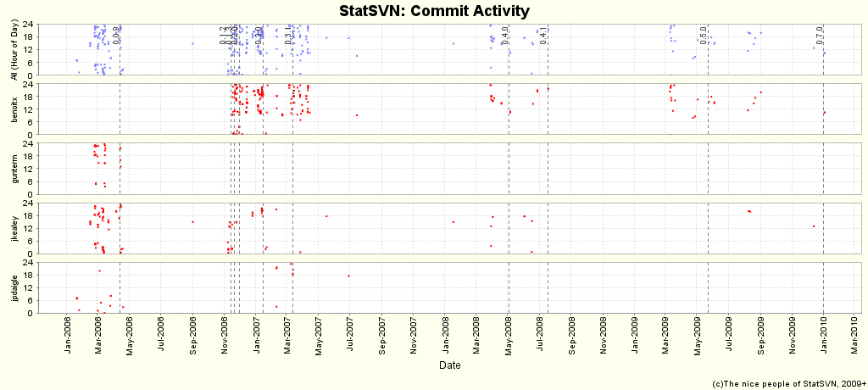The image size is (868, 390).
Task: Select the "0.5.0" release marker label
Action: [703, 35]
